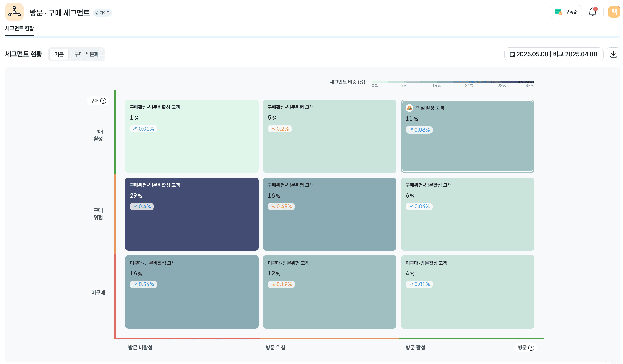This screenshot has height=364, width=623.
Task: Click the info icon beside 구매 axis label
Action: click(103, 101)
